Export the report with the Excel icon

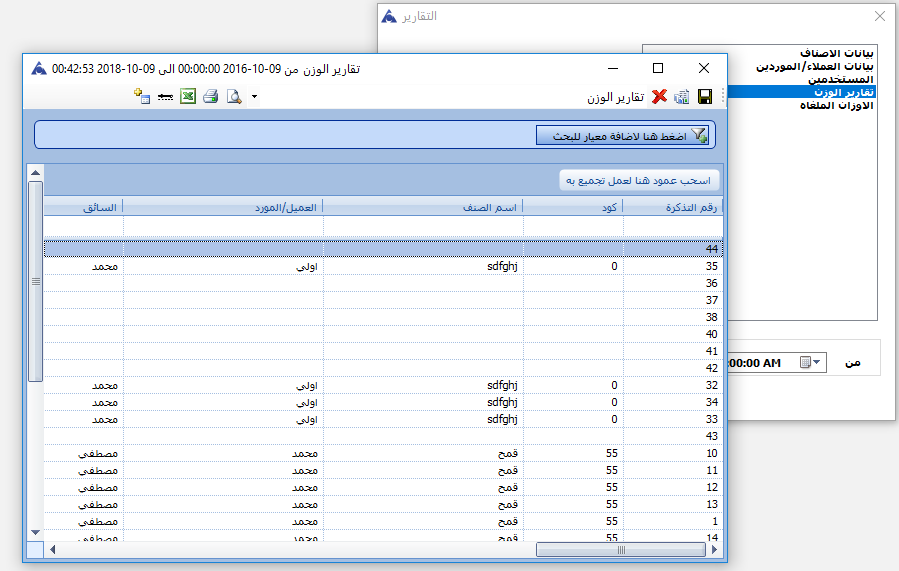[x=188, y=96]
